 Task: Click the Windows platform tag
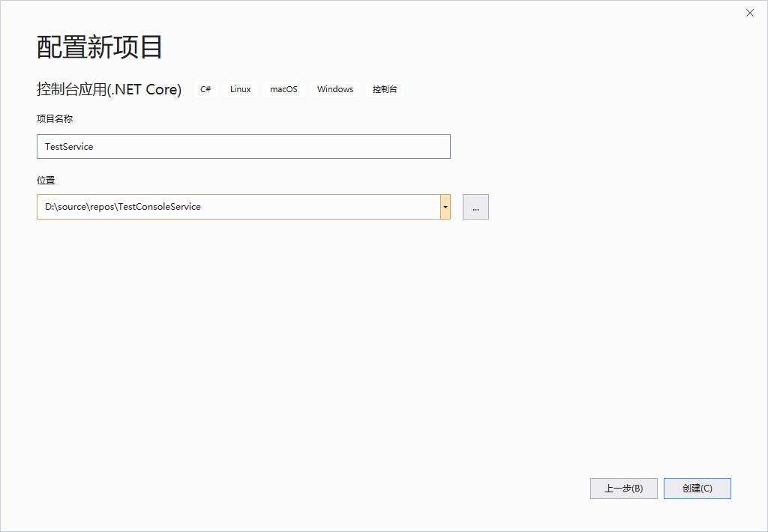(x=334, y=89)
